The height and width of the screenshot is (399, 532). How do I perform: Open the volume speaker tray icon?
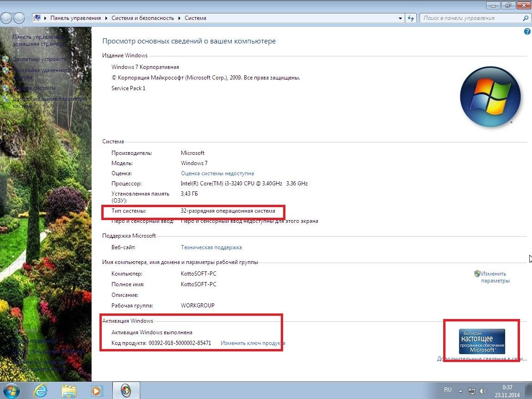(x=483, y=391)
